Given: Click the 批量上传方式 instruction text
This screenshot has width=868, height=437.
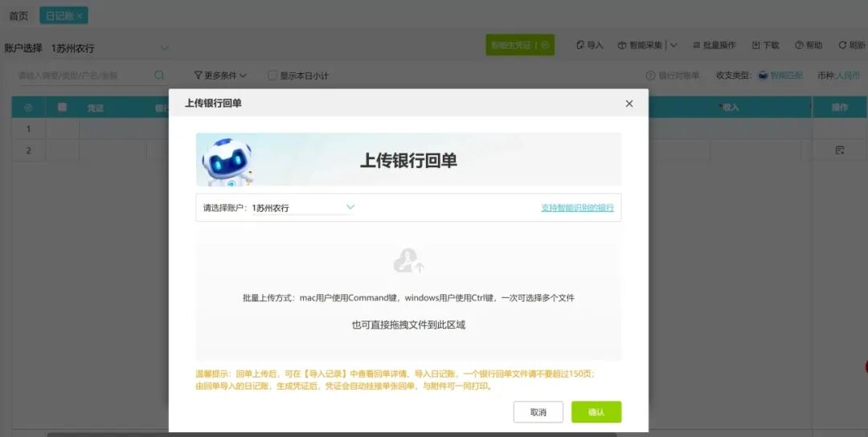Looking at the screenshot, I should [x=408, y=297].
